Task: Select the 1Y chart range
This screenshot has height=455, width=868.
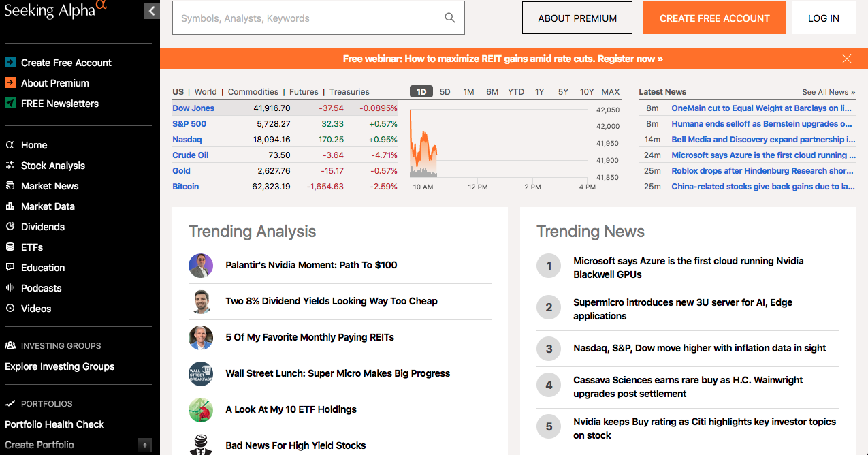Action: (539, 92)
